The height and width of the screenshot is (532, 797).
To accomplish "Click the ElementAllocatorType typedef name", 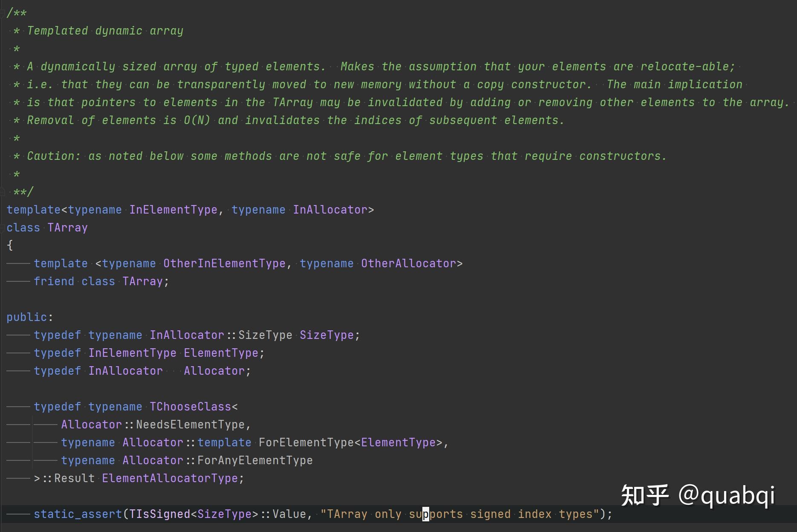I will click(x=170, y=478).
